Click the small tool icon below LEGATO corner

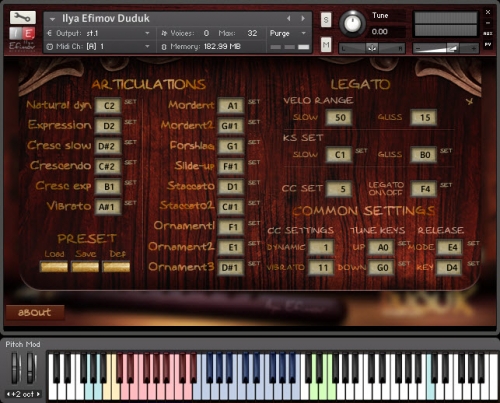coord(470,101)
